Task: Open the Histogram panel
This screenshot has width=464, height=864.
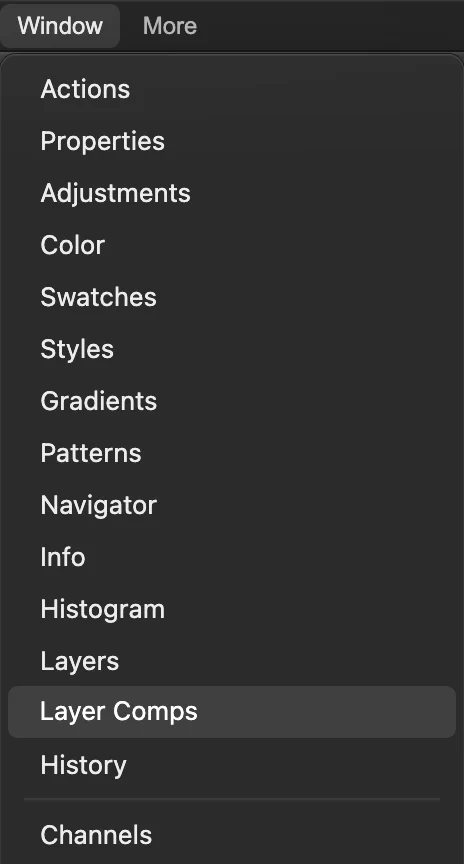Action: pyautogui.click(x=232, y=609)
